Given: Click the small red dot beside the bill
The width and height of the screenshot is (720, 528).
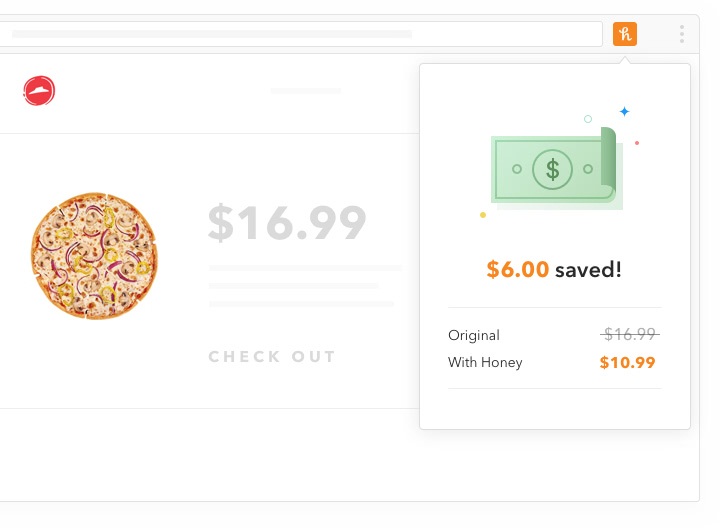Looking at the screenshot, I should (637, 143).
